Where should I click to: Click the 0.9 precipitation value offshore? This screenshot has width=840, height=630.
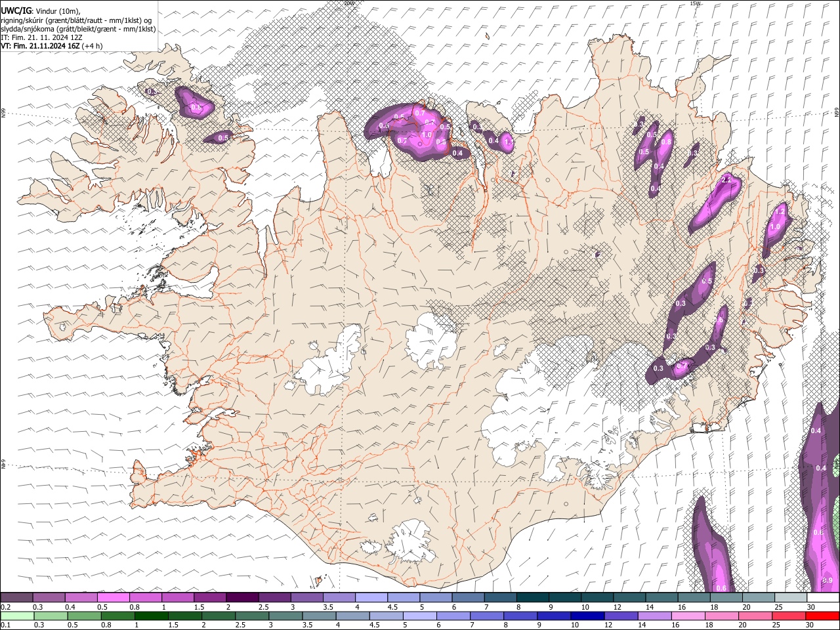(x=828, y=581)
